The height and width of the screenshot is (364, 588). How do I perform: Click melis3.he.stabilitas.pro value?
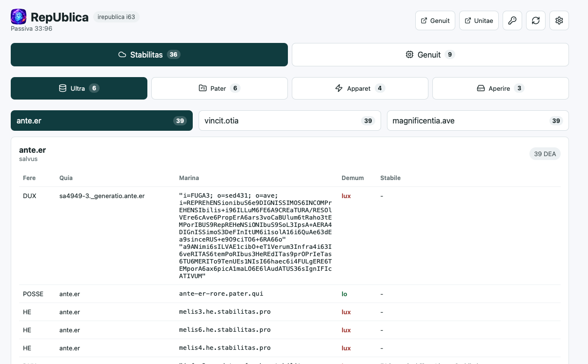pos(225,311)
